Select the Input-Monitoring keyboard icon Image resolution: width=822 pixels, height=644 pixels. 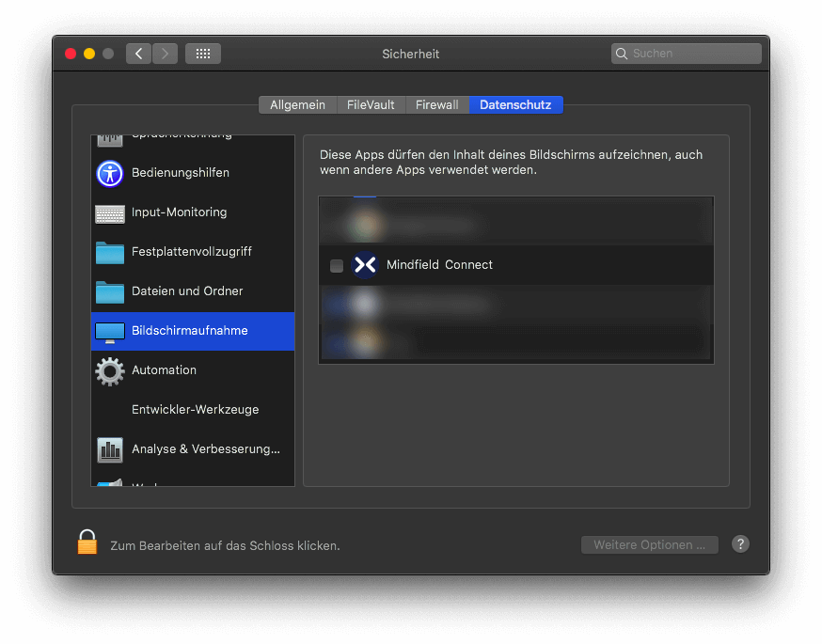point(110,213)
